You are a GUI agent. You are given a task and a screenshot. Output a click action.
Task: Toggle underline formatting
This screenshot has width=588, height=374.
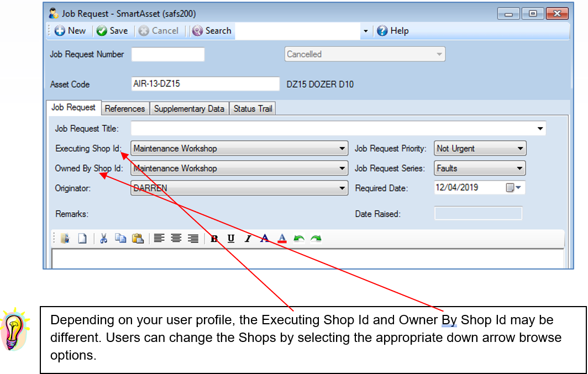click(231, 239)
